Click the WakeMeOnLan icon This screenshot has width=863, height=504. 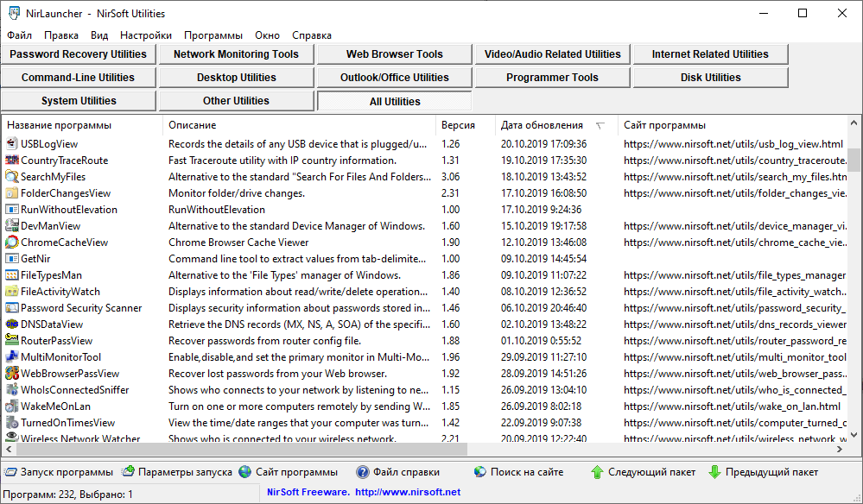coord(11,406)
